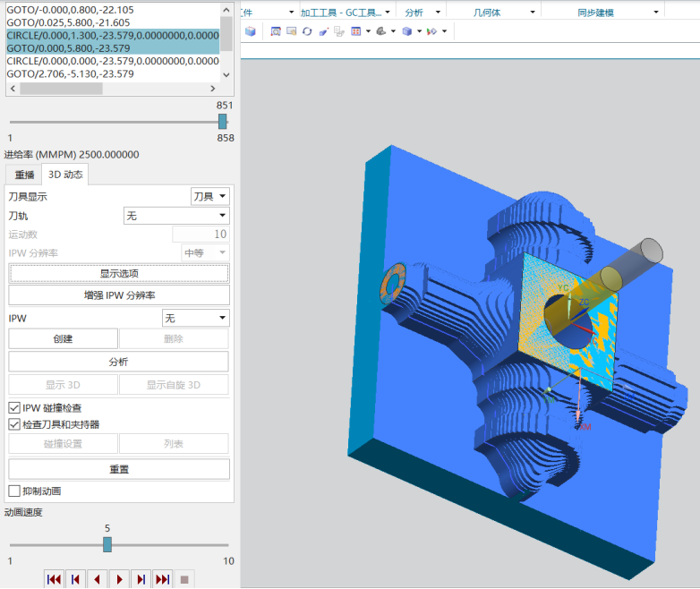Click the 创建 button
The width and height of the screenshot is (700, 589).
pos(63,339)
